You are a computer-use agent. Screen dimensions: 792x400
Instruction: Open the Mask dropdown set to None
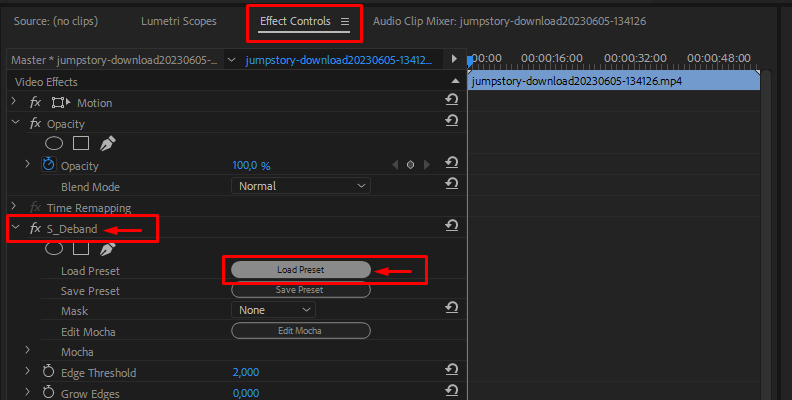click(x=273, y=310)
